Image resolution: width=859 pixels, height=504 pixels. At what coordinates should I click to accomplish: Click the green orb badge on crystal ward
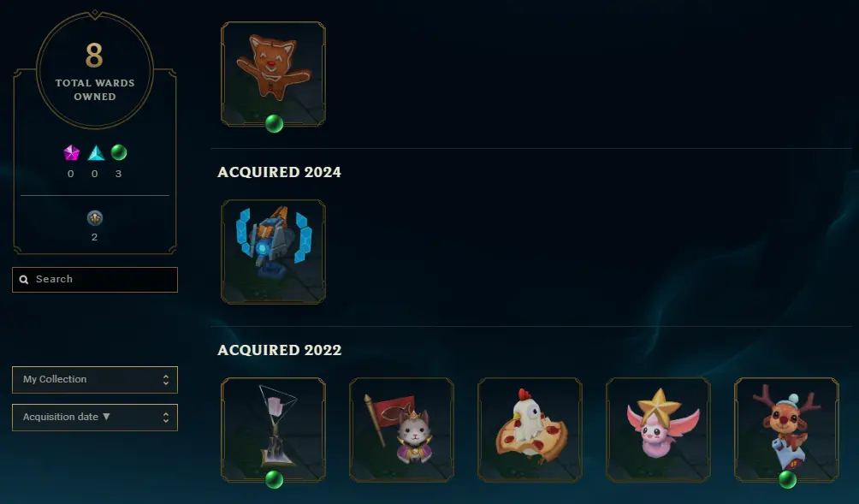pyautogui.click(x=274, y=480)
